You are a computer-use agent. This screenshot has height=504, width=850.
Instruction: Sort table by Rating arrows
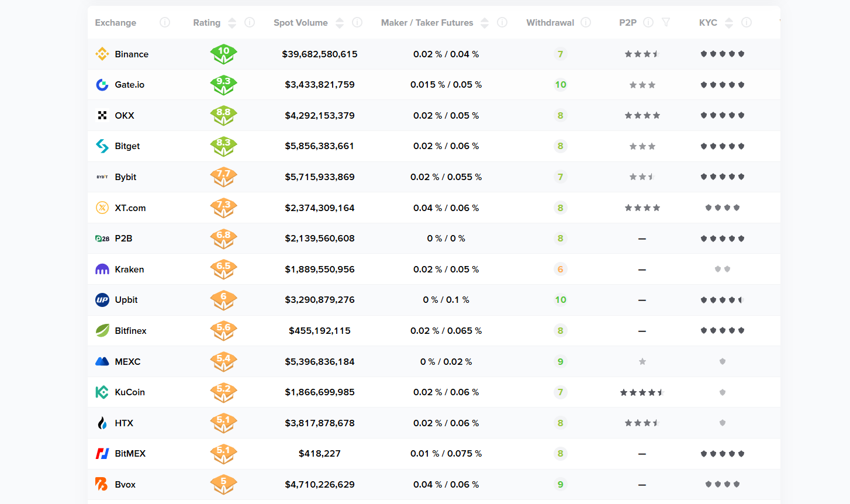(232, 23)
